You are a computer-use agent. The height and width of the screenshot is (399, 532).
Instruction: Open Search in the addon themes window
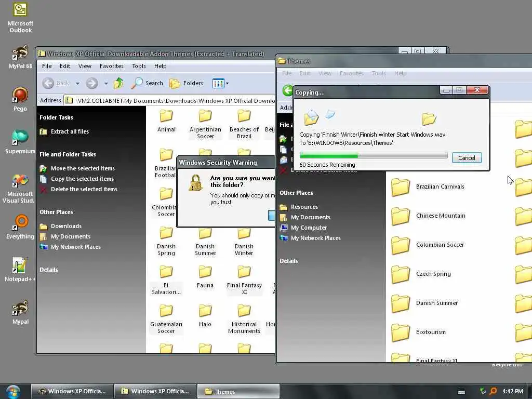pos(147,83)
